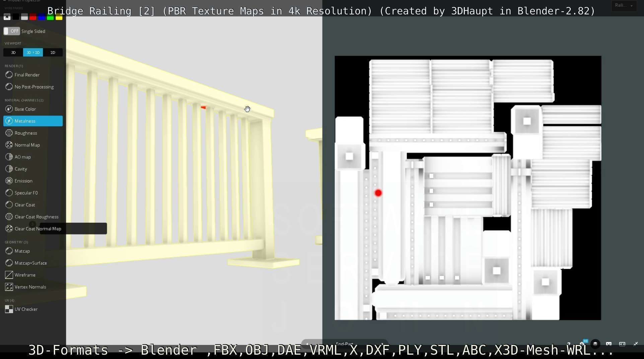Choose the yellow wireframe color
The image size is (644, 359).
59,17
